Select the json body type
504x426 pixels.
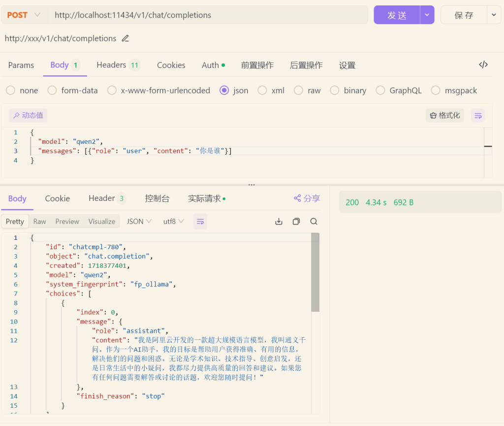click(x=234, y=90)
